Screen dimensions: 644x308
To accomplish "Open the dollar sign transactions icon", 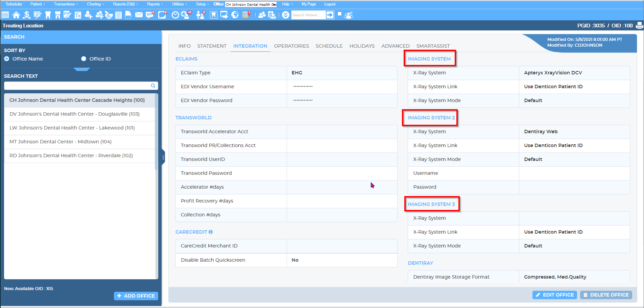I will (27, 15).
